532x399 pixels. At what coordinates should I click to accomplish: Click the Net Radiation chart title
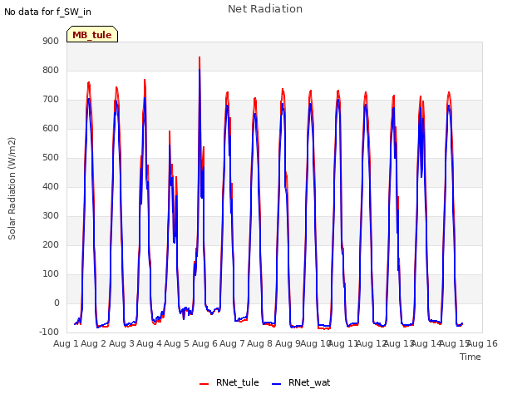(265, 9)
